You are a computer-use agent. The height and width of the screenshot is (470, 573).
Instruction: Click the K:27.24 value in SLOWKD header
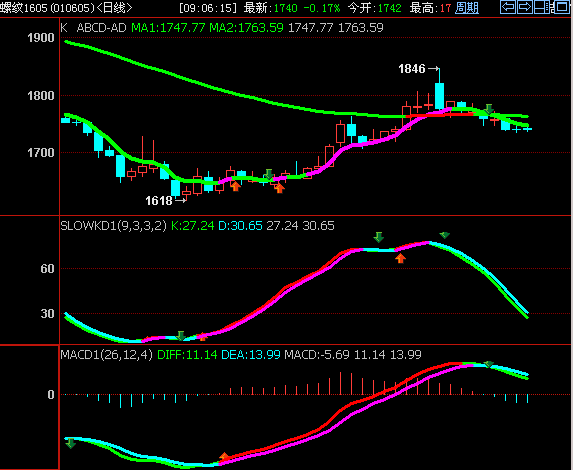pyautogui.click(x=193, y=226)
